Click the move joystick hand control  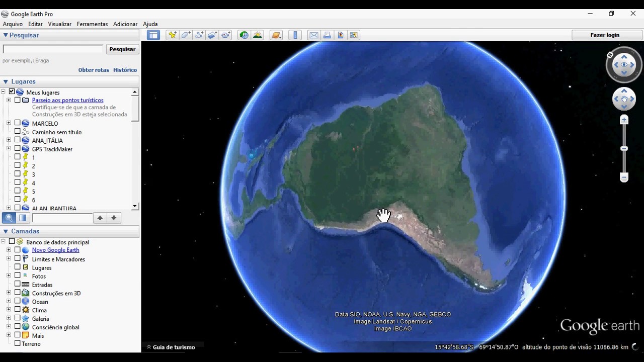[x=624, y=99]
